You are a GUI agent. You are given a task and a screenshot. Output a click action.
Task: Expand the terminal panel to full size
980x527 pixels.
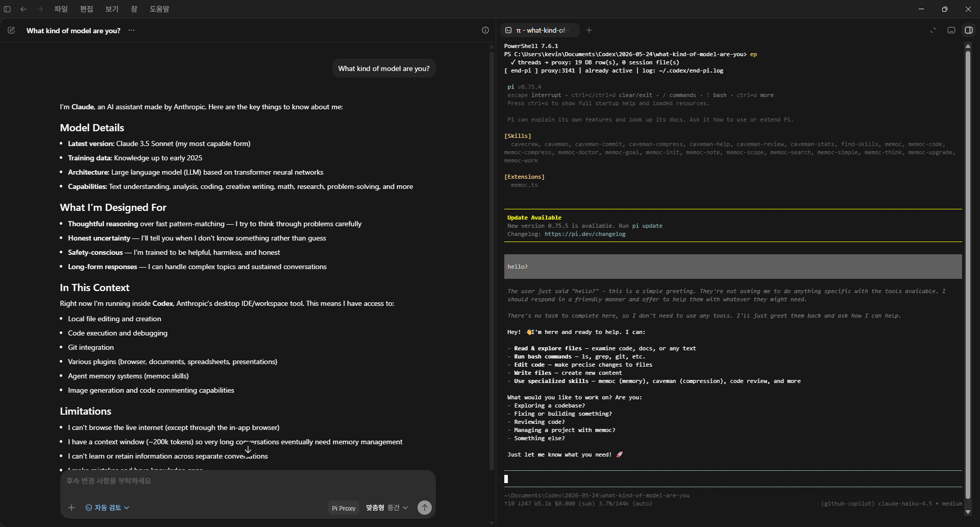(x=933, y=30)
